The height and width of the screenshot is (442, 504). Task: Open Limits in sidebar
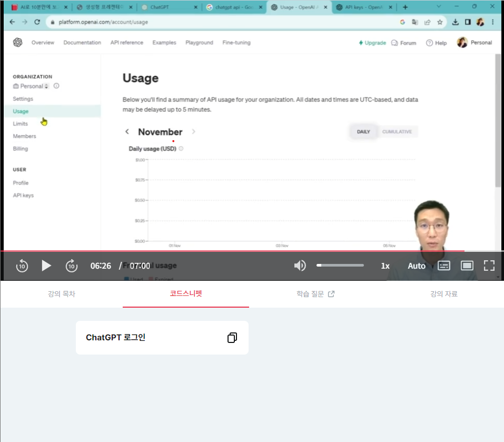pyautogui.click(x=20, y=124)
